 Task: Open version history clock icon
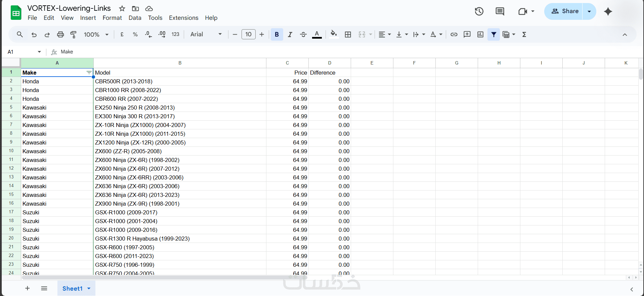pyautogui.click(x=479, y=11)
